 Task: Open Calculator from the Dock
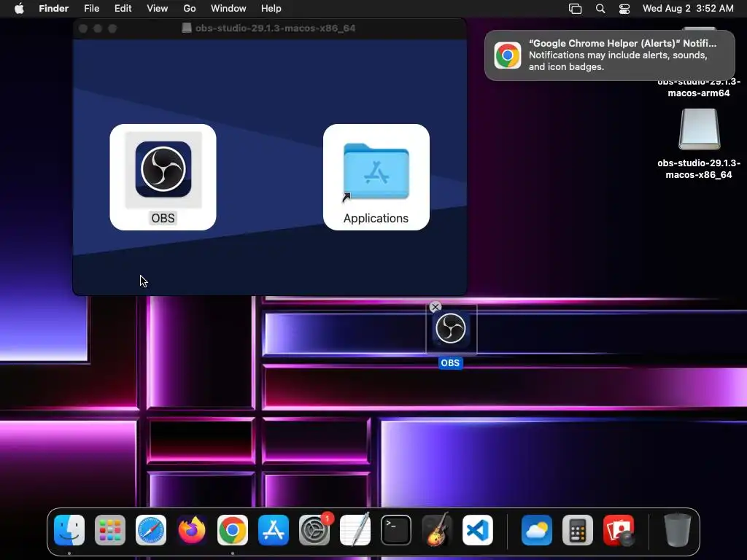tap(578, 530)
